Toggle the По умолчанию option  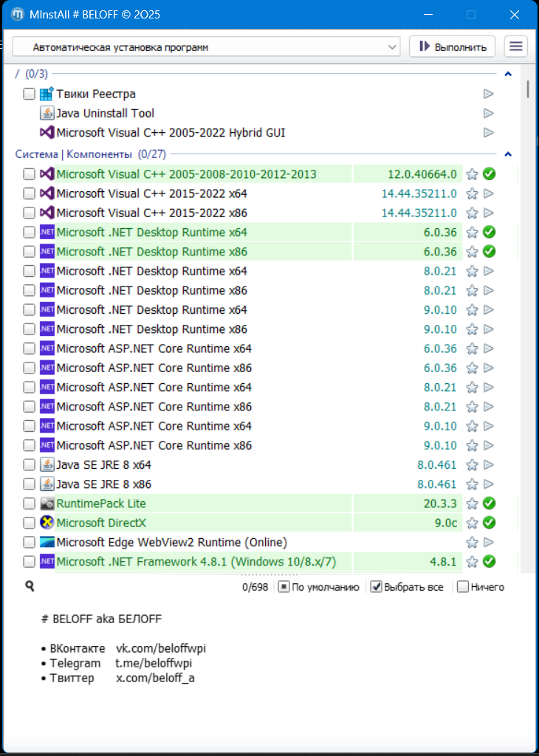pos(284,587)
